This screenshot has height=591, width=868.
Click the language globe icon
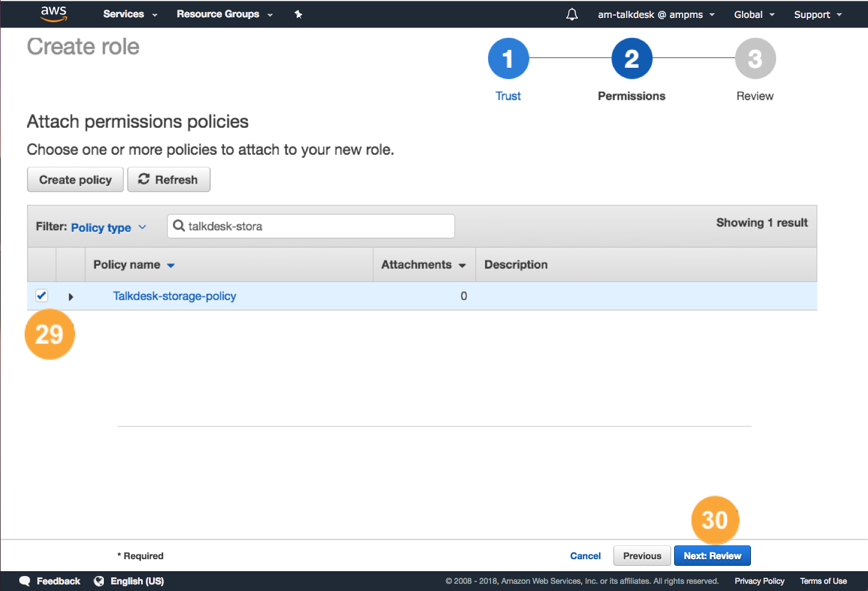(99, 581)
